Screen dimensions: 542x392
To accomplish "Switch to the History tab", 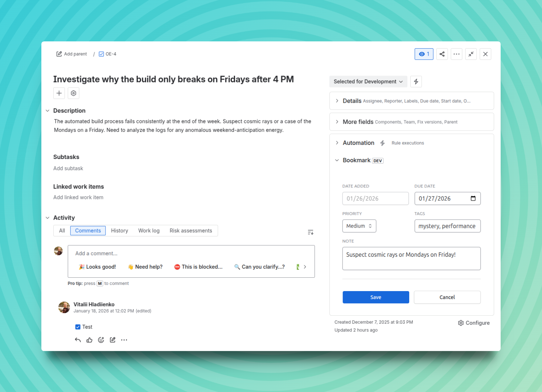I will tap(119, 230).
